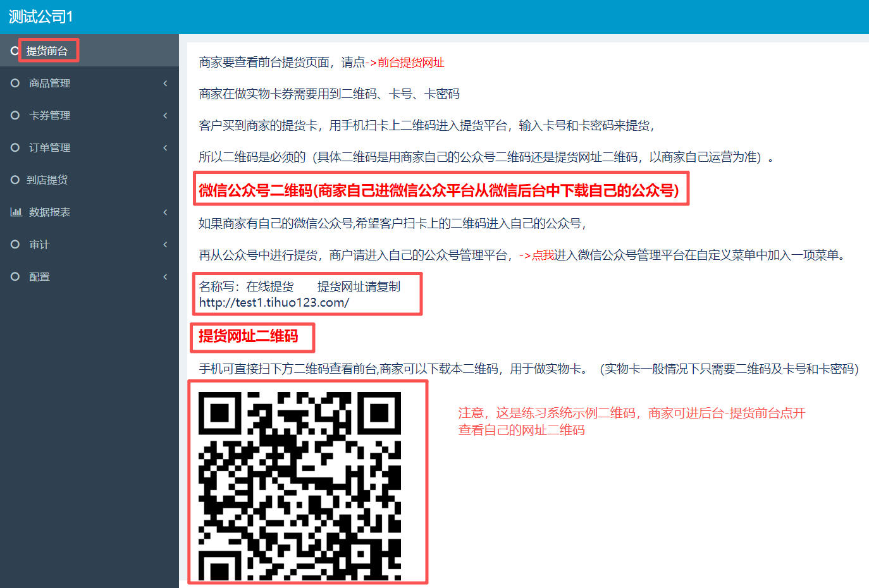Open the 到店提货 menu label
The width and height of the screenshot is (869, 588).
point(47,180)
